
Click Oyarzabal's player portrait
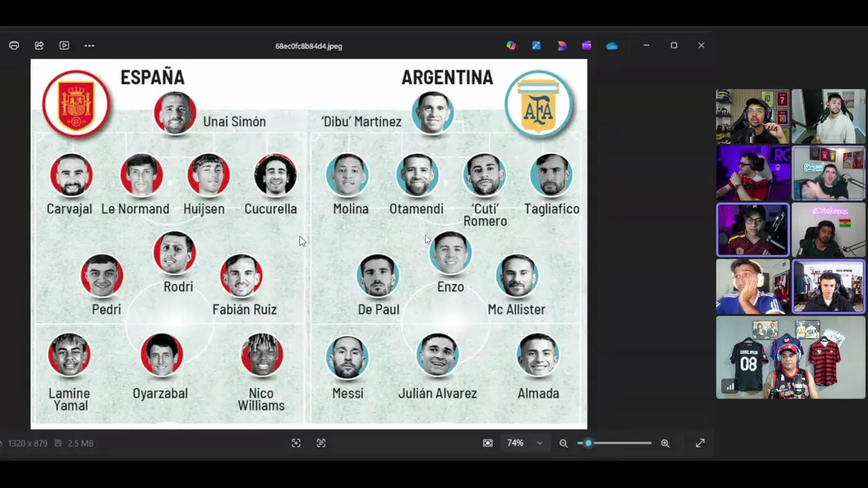pos(162,354)
